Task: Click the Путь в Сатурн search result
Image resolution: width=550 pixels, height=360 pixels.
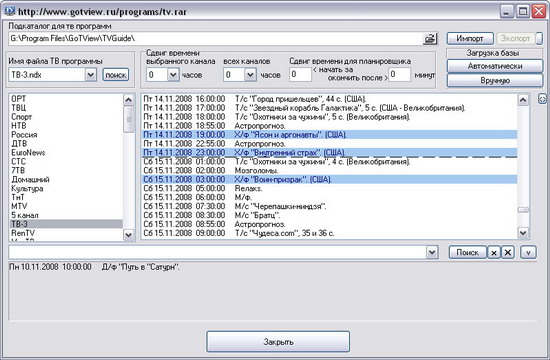Action: pyautogui.click(x=94, y=267)
